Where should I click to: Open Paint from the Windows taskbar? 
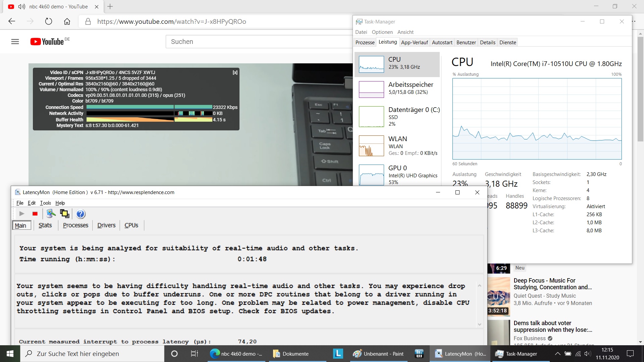pos(378,354)
